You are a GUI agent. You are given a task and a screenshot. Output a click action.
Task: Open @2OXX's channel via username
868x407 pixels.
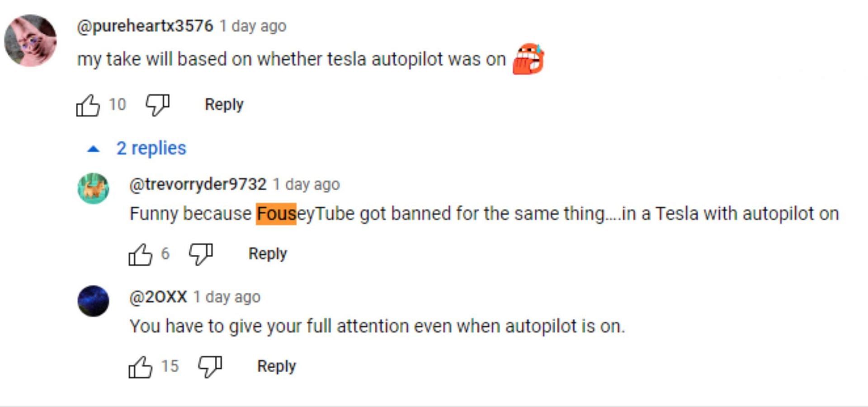click(x=158, y=297)
